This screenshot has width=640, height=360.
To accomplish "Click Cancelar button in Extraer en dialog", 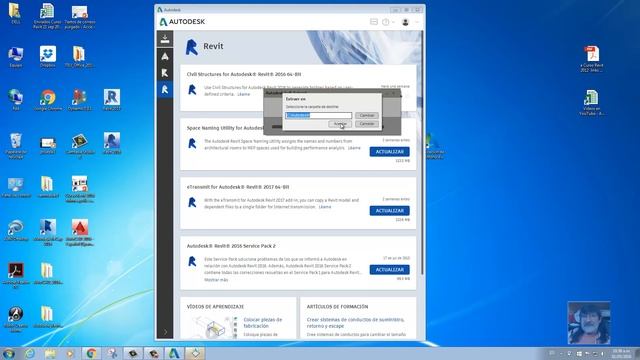I will (367, 124).
